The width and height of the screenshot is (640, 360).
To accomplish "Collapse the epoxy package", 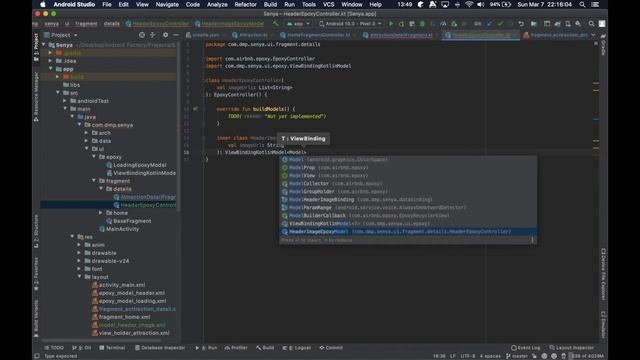I will pos(94,157).
